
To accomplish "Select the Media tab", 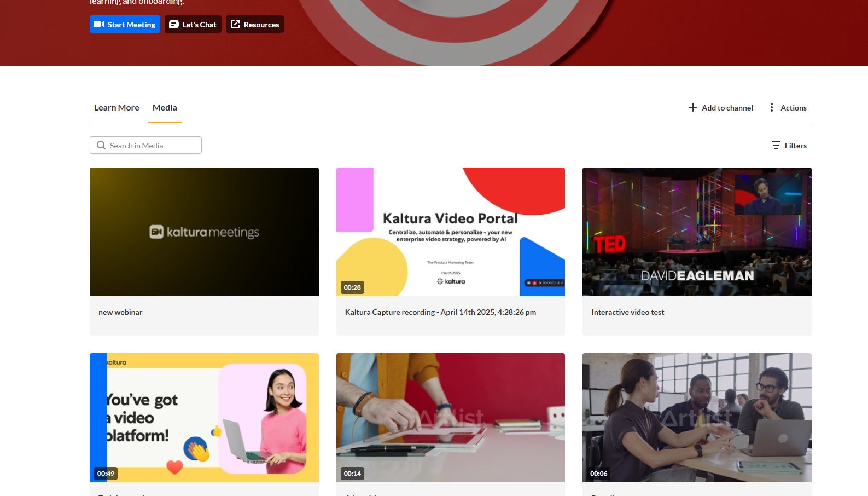I will click(x=165, y=108).
